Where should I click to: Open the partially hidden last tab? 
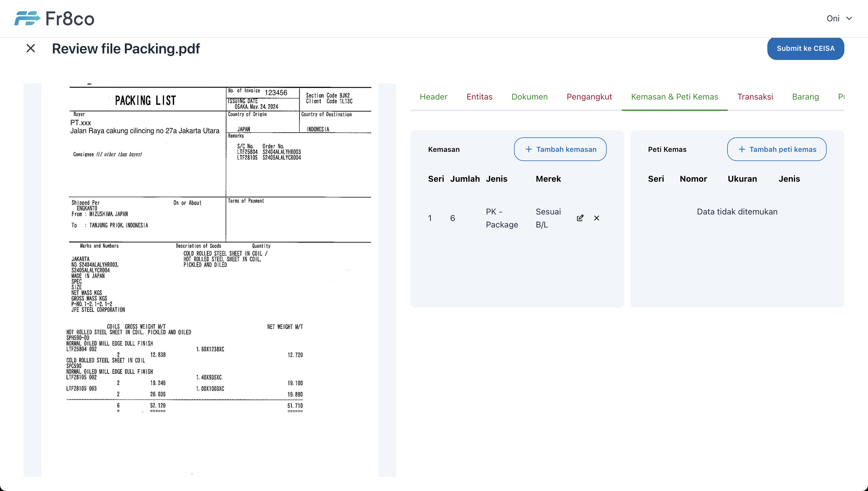(841, 97)
